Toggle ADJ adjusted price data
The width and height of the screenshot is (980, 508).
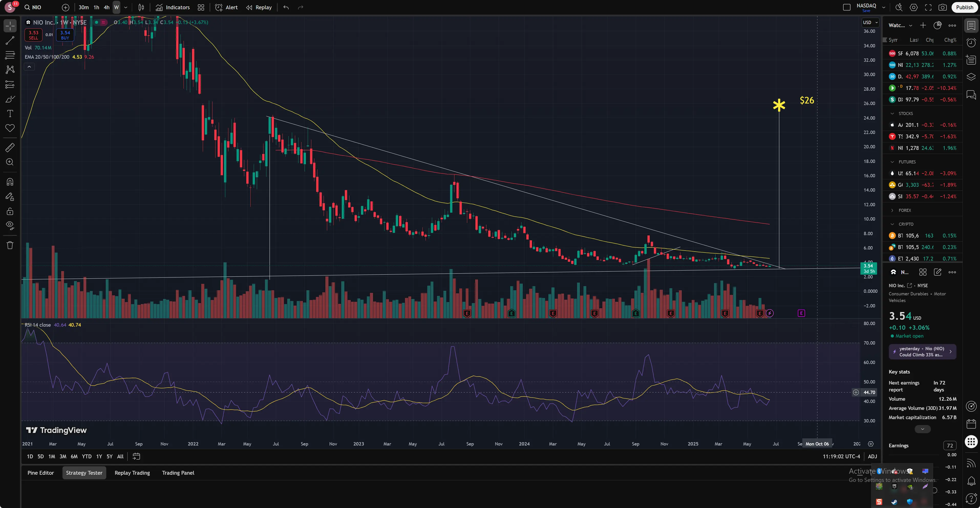coord(872,456)
